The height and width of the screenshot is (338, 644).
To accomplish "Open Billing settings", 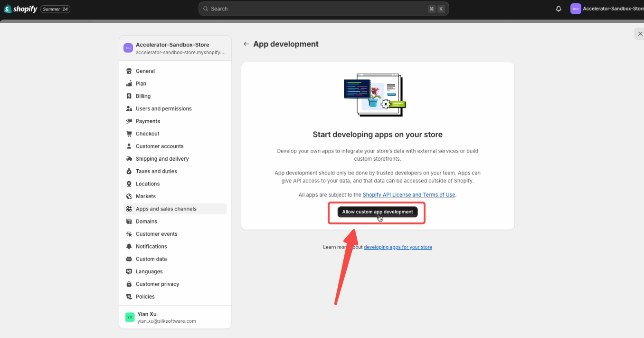I will coord(175,96).
